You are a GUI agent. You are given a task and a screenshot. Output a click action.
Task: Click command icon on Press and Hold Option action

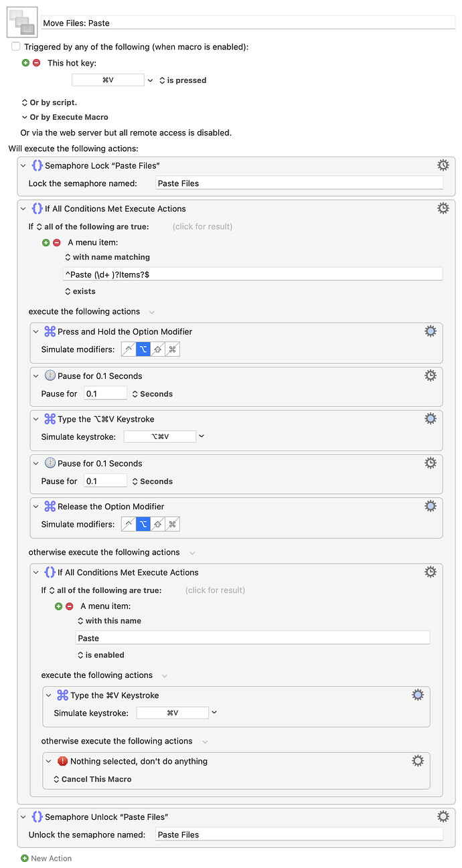tap(50, 331)
